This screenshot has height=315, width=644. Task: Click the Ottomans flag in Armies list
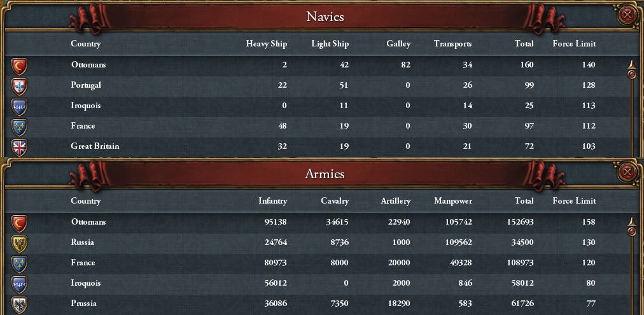pyautogui.click(x=20, y=222)
